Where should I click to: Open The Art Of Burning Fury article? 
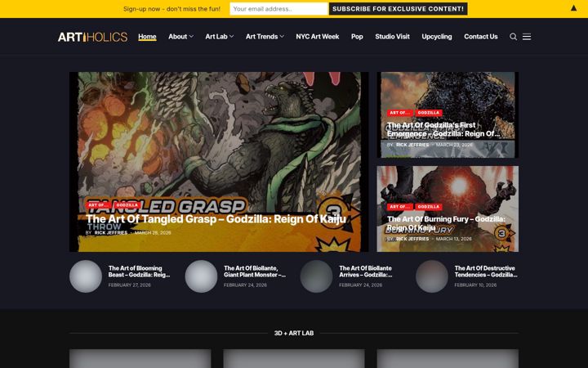pos(446,223)
